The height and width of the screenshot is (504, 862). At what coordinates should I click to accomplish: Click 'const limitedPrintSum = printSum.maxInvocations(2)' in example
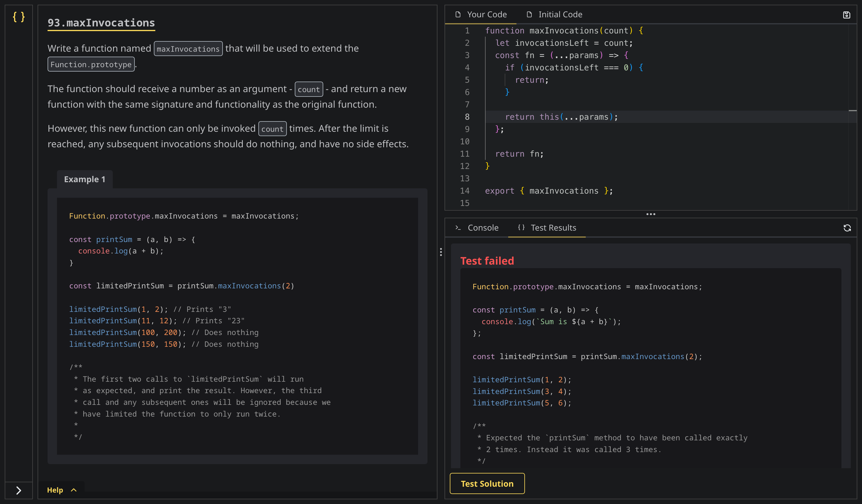tap(182, 286)
